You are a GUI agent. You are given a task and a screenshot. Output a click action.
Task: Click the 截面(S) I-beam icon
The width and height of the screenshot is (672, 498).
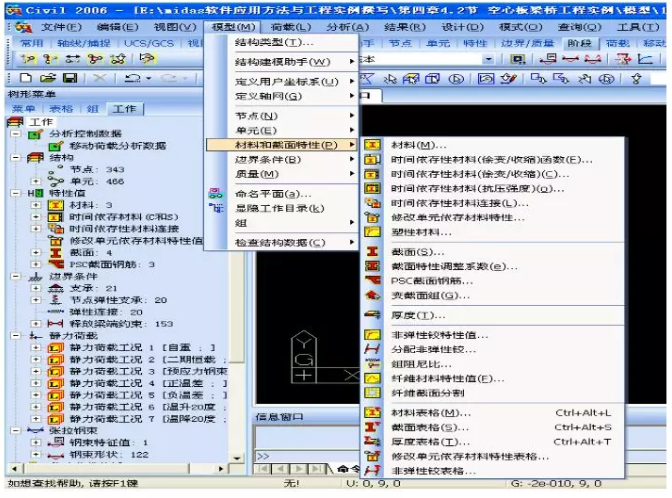click(372, 252)
